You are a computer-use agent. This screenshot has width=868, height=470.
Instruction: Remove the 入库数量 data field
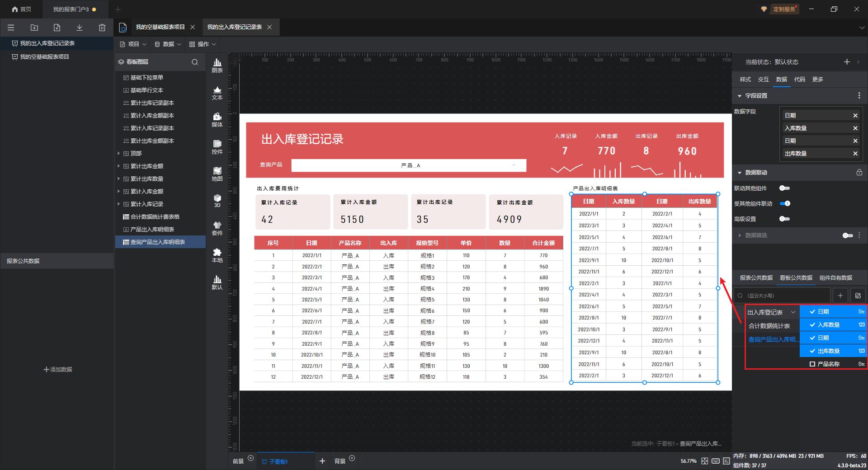855,128
